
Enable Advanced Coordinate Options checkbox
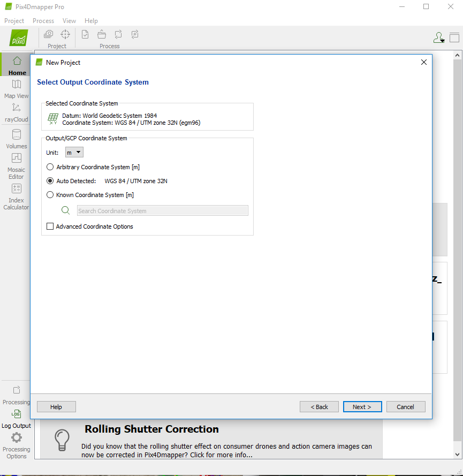tap(50, 226)
